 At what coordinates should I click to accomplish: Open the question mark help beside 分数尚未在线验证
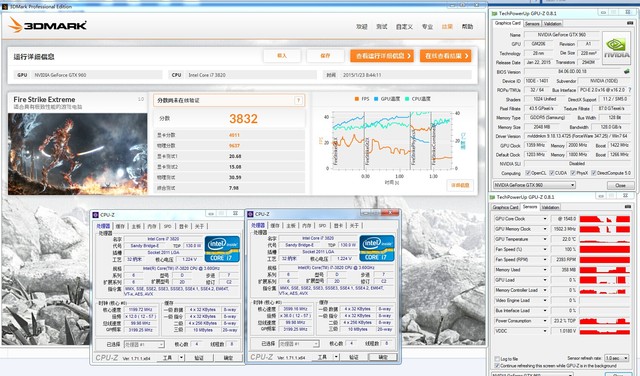point(298,100)
